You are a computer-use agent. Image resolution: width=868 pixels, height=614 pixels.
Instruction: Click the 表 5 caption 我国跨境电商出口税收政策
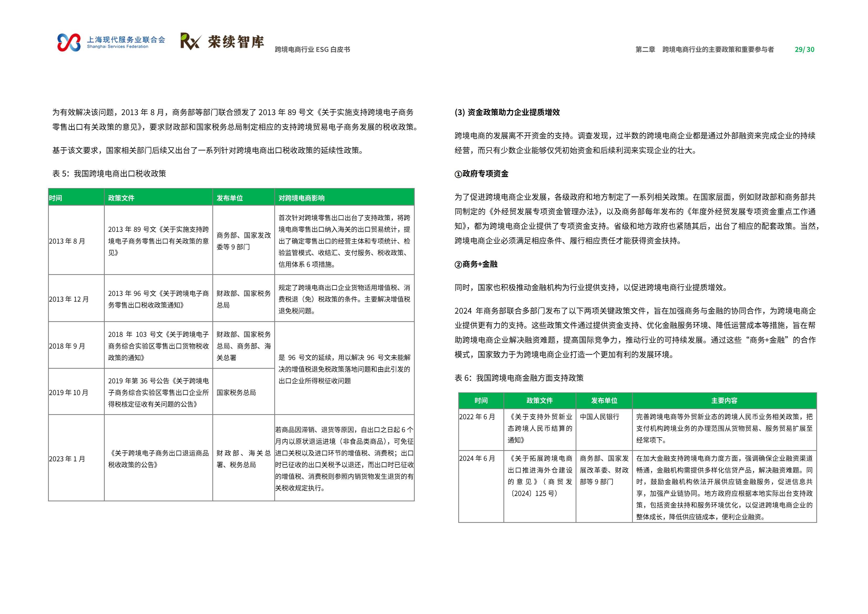[109, 174]
